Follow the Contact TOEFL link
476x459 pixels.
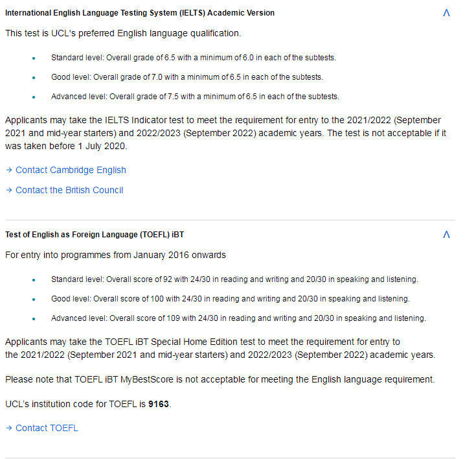(x=47, y=428)
